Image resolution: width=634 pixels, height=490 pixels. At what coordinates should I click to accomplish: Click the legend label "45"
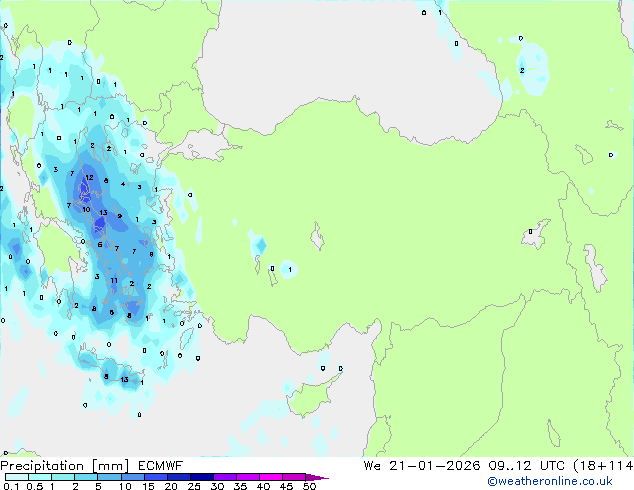click(x=286, y=486)
